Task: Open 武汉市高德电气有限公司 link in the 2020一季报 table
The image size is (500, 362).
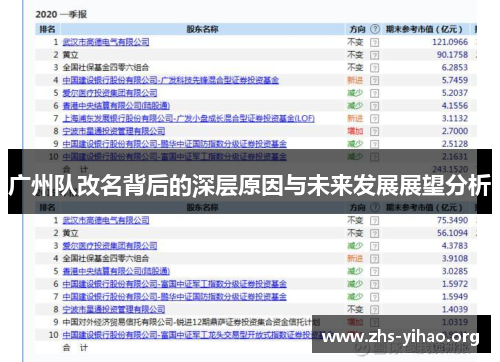Action: (106, 42)
